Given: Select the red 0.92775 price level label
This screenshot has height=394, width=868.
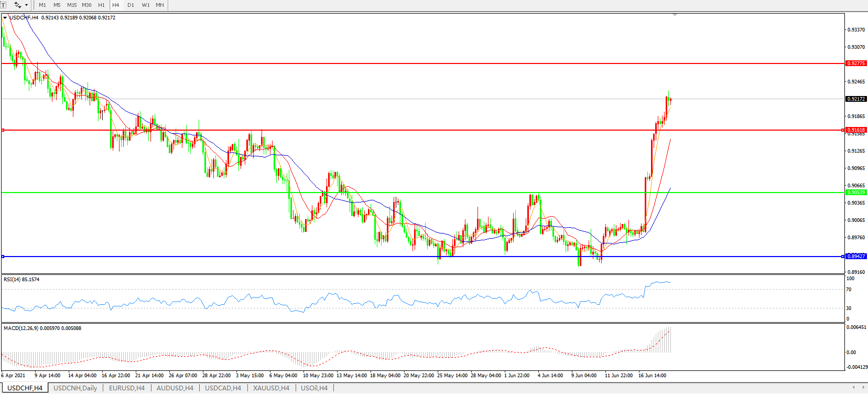Looking at the screenshot, I should 856,63.
